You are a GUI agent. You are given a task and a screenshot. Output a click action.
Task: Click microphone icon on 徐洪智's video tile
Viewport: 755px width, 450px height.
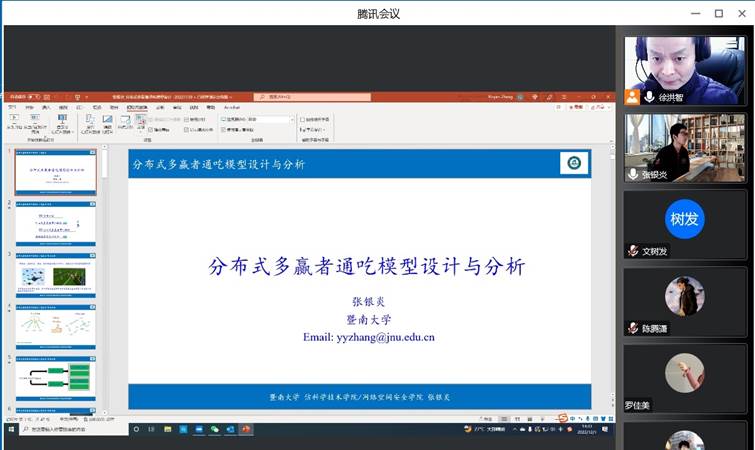pos(648,97)
